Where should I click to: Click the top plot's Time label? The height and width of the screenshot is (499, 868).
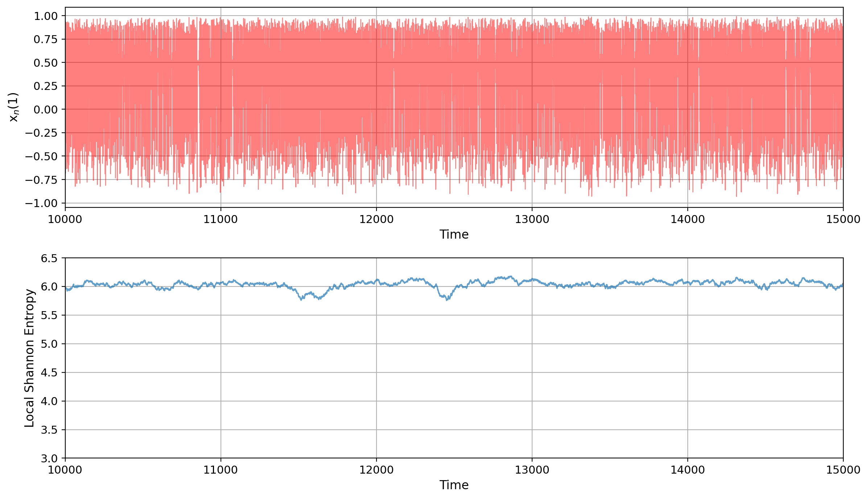coord(454,235)
